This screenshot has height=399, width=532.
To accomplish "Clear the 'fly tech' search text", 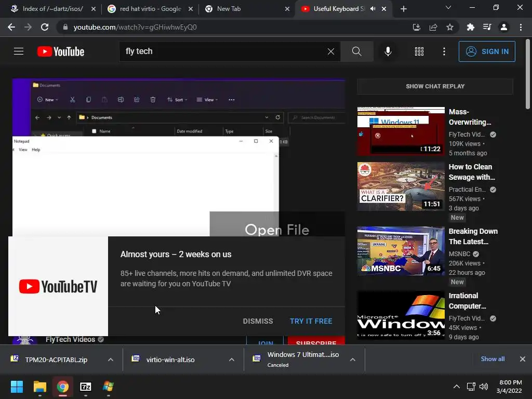I will coord(331,51).
